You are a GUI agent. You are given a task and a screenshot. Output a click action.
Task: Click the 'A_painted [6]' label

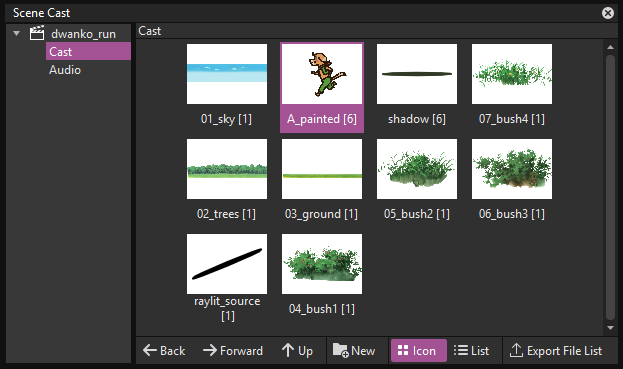click(x=322, y=119)
